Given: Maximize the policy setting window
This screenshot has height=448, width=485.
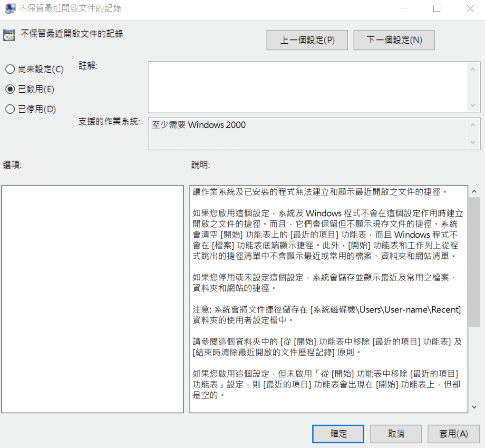Looking at the screenshot, I should [437, 9].
